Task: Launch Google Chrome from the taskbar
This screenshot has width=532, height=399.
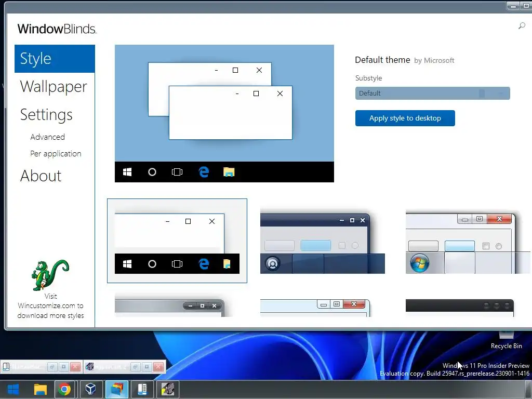Action: (x=64, y=389)
